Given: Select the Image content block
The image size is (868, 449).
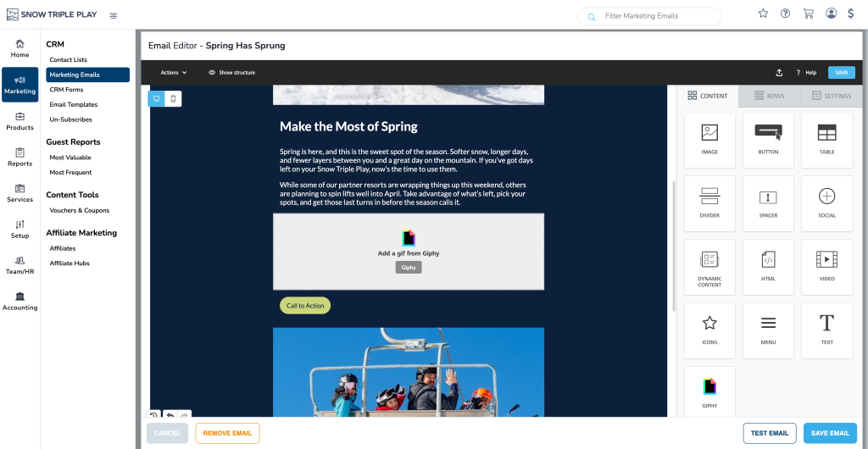Looking at the screenshot, I should point(709,141).
